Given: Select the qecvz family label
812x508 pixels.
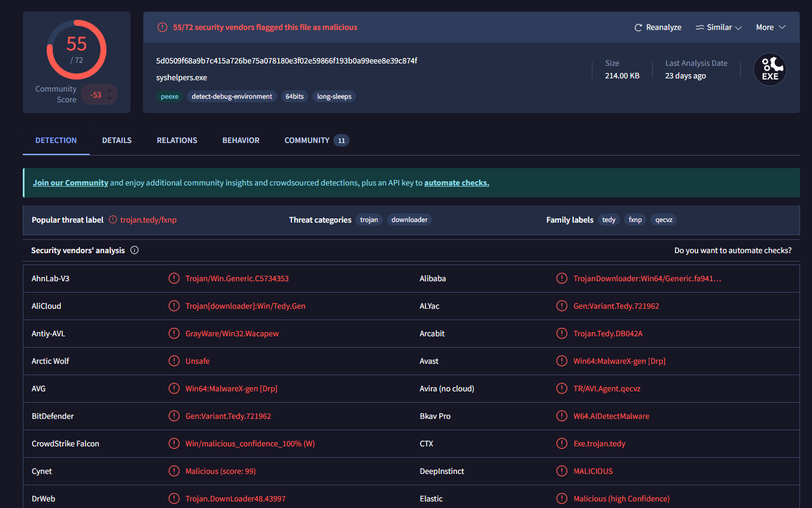Looking at the screenshot, I should (663, 220).
